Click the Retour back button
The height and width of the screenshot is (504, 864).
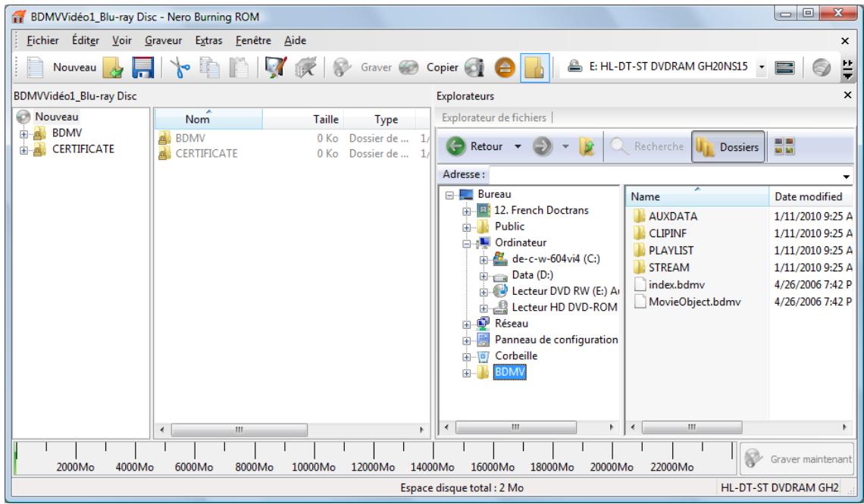(476, 146)
